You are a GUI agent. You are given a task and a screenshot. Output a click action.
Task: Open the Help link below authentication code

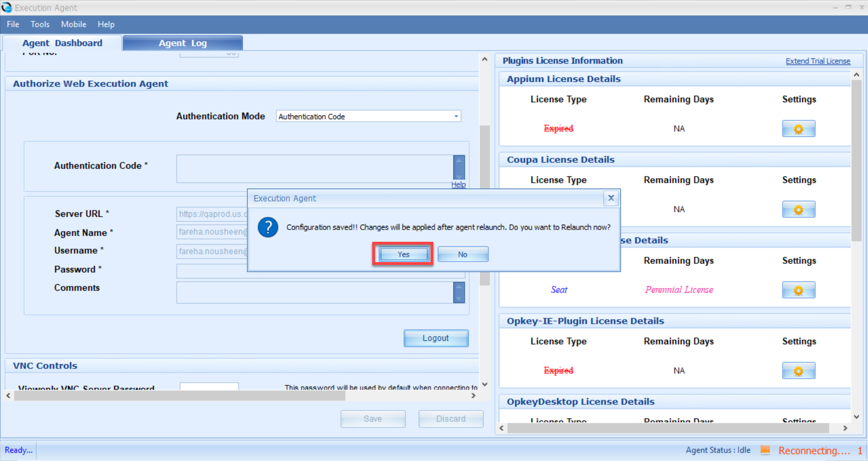pos(458,184)
